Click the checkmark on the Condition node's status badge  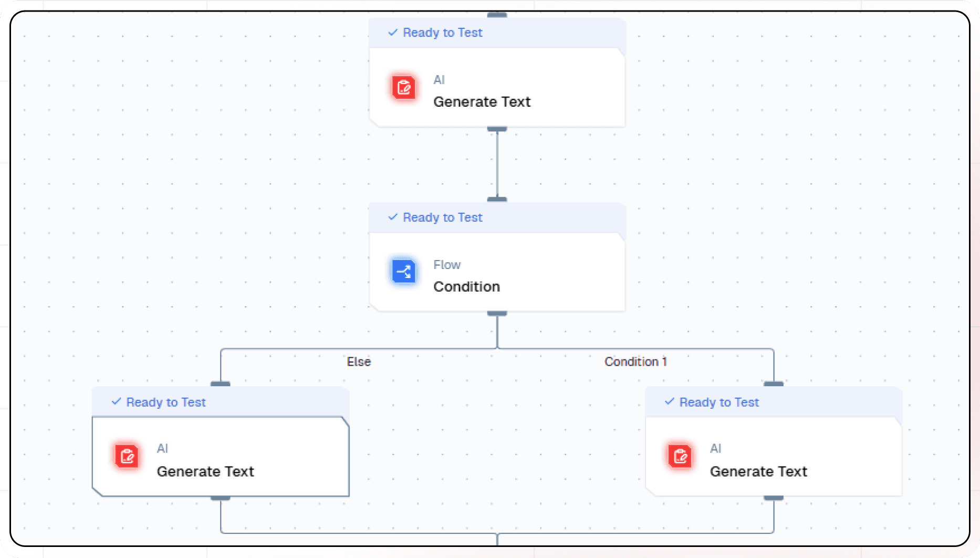[x=392, y=217]
